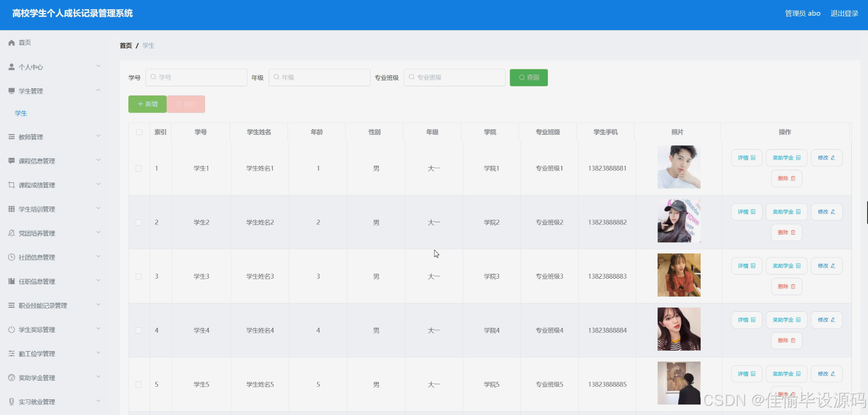Click 首页 in the breadcrumb

(126, 45)
